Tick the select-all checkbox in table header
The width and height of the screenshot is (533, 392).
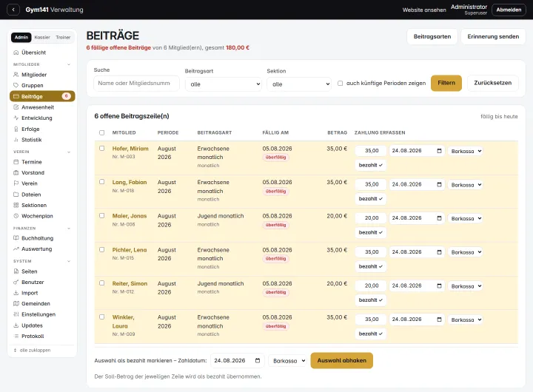click(101, 133)
